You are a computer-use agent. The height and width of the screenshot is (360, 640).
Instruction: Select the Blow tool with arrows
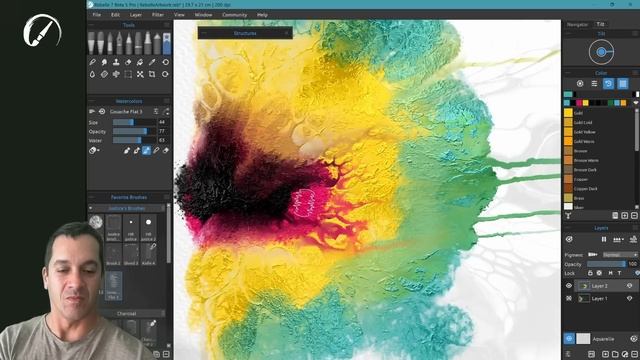pyautogui.click(x=116, y=74)
